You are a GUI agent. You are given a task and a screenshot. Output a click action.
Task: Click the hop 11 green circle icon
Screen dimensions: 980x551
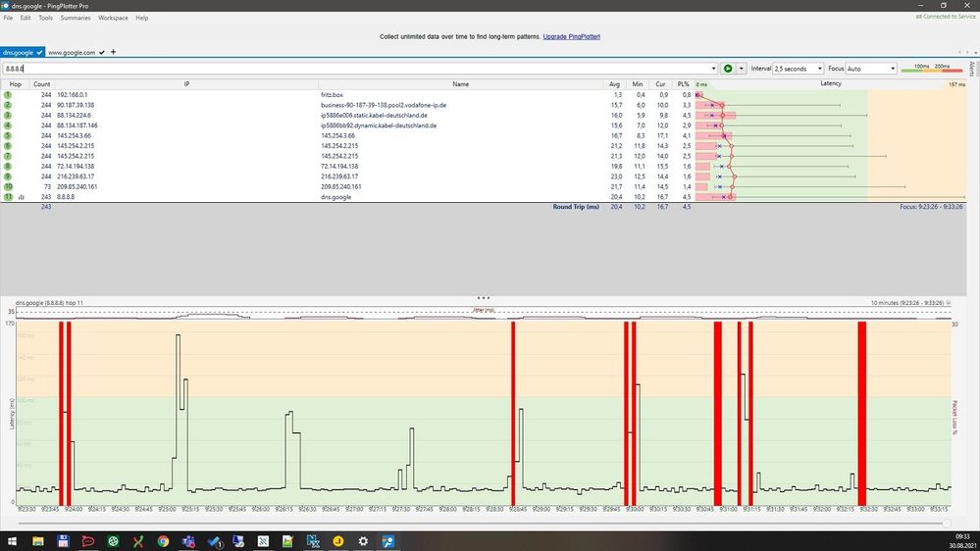click(x=8, y=197)
